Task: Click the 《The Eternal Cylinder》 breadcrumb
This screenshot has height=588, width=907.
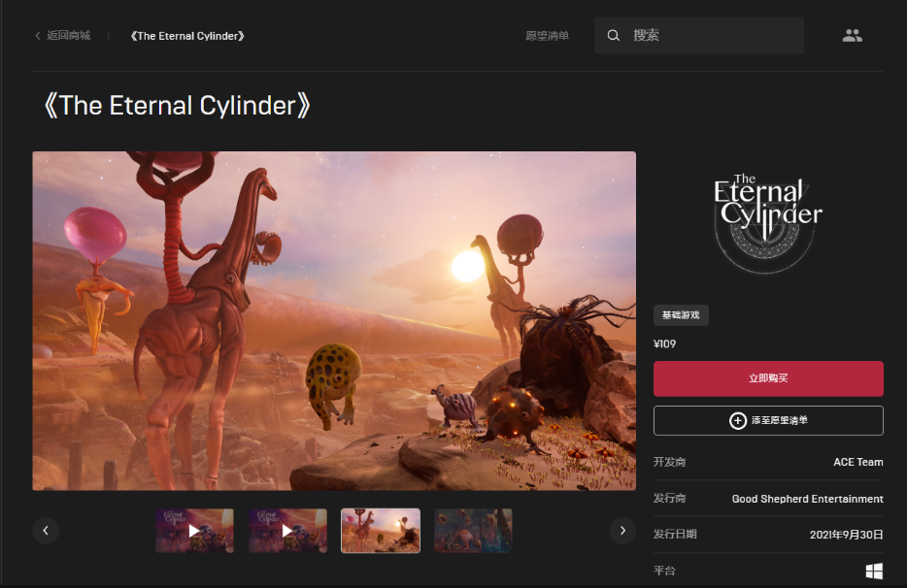Action: pos(187,36)
